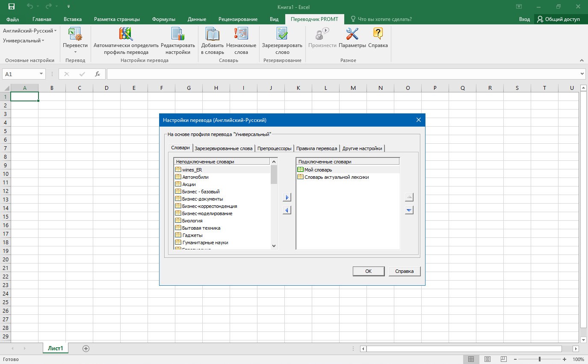Click scroll up arrow in unconnected dictionaries list
The image size is (588, 364).
[274, 161]
